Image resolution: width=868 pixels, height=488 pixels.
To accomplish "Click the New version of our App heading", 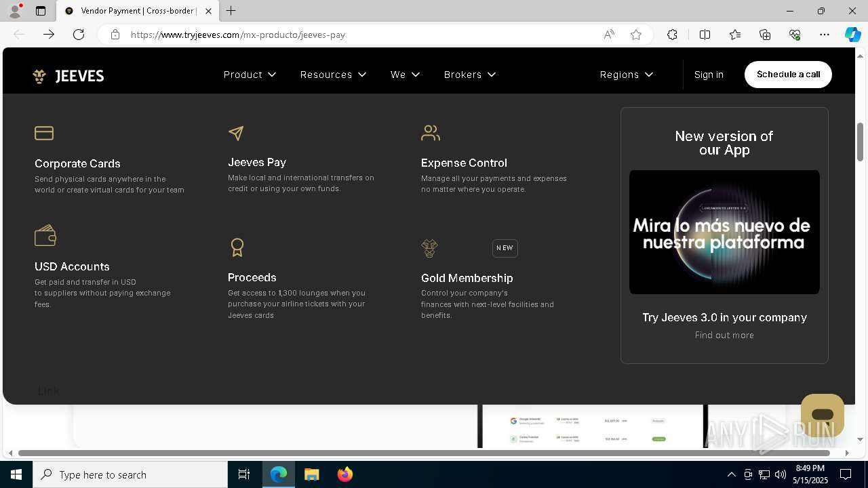I will (x=724, y=143).
